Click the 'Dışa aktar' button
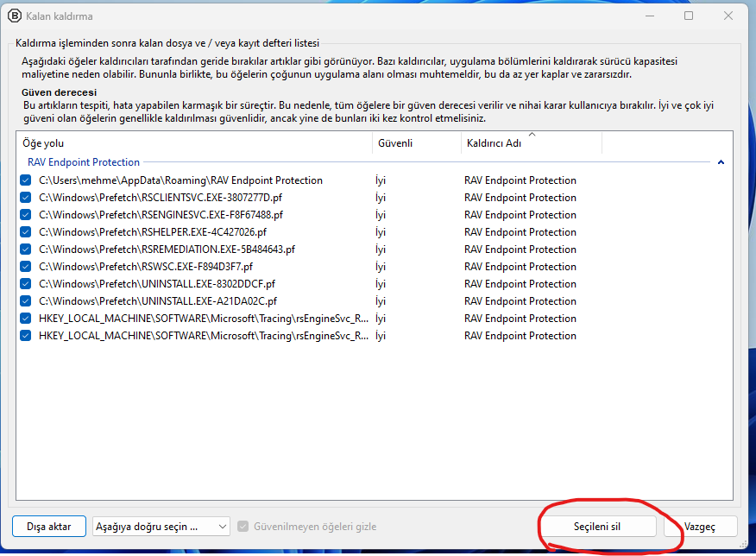756x556 pixels. coord(49,527)
